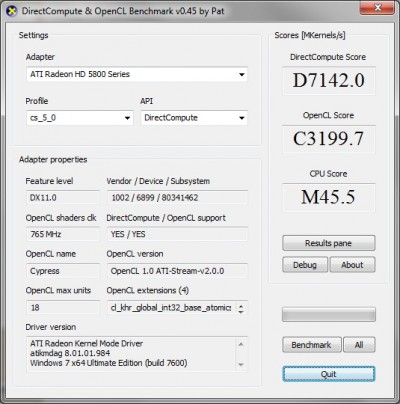The image size is (400, 404).
Task: Click OpenCL score C3199.7
Action: 329,139
